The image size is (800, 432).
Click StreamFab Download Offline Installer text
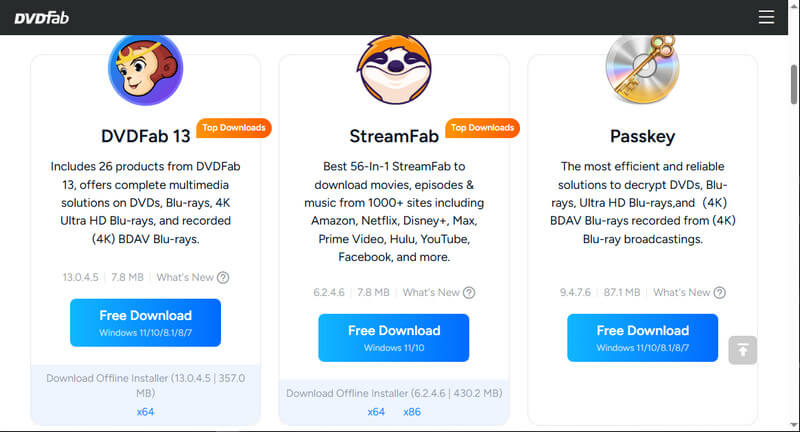coord(394,393)
